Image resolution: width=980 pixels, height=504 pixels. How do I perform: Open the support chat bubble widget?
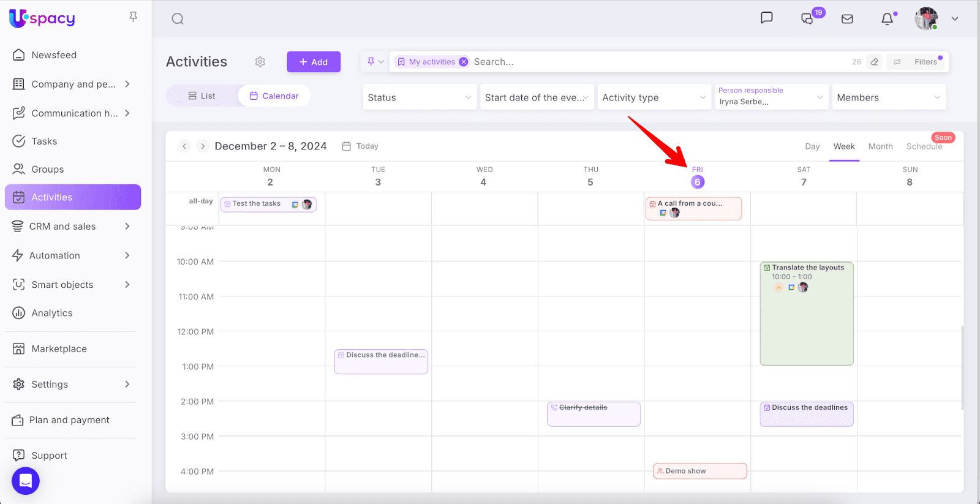point(26,481)
